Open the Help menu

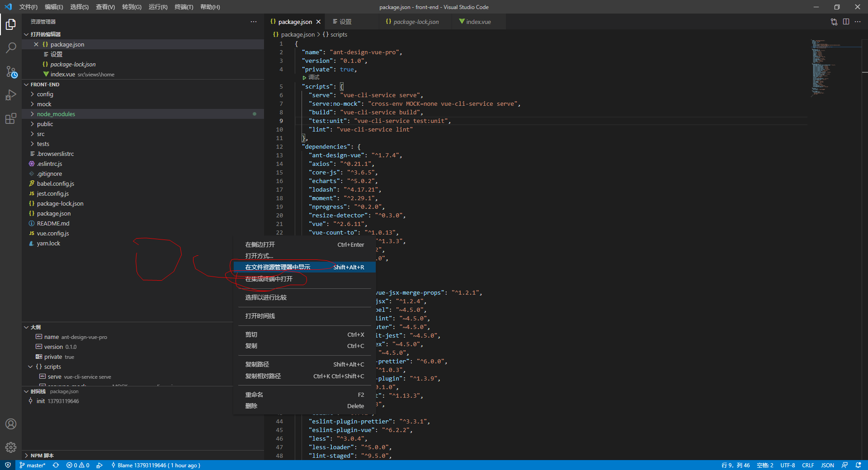tap(210, 7)
